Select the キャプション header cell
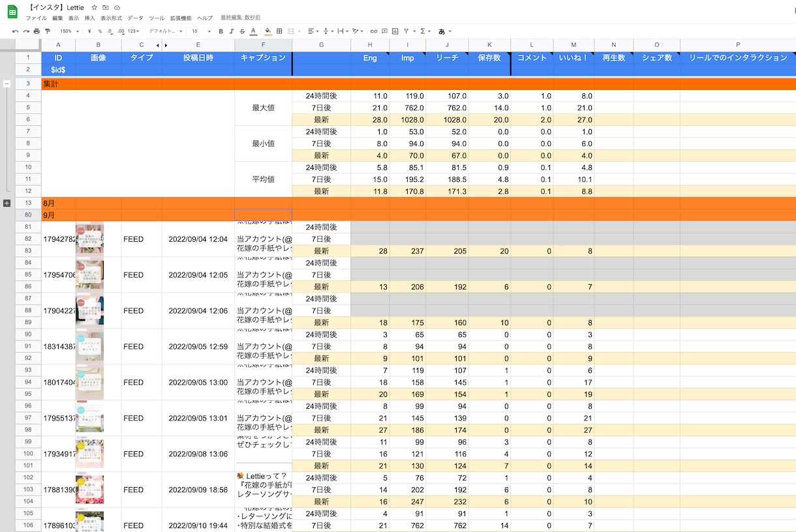 pyautogui.click(x=263, y=57)
